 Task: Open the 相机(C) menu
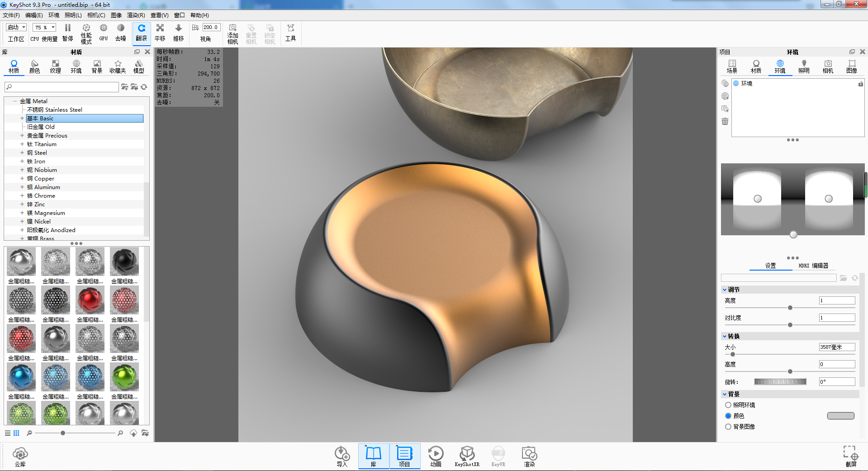[x=96, y=15]
